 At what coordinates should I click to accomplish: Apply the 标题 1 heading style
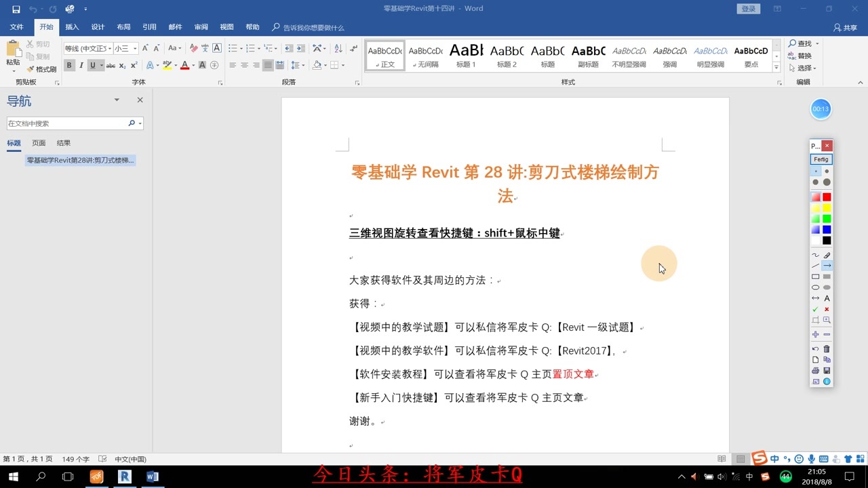click(466, 56)
